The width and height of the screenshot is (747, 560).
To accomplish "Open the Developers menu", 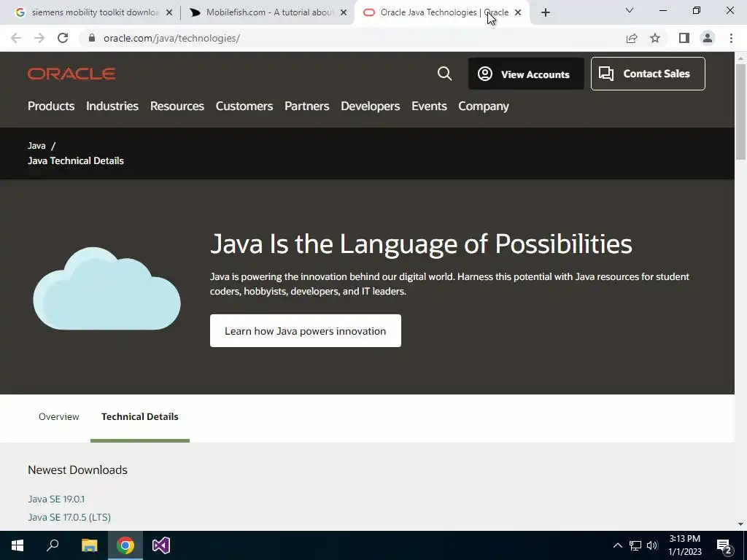I will click(370, 106).
